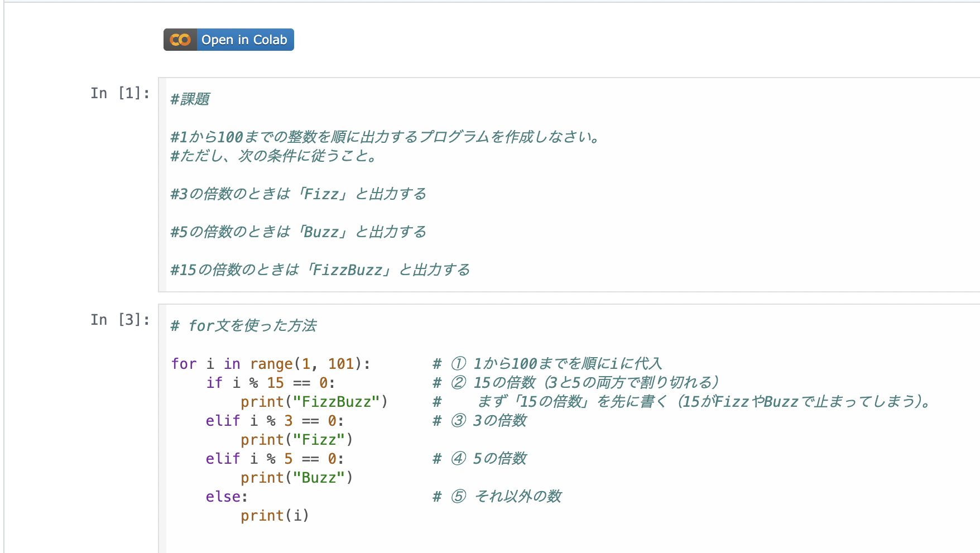Click the print("FizzBuzz") statement
Viewport: 980px width, 553px height.
coord(314,402)
